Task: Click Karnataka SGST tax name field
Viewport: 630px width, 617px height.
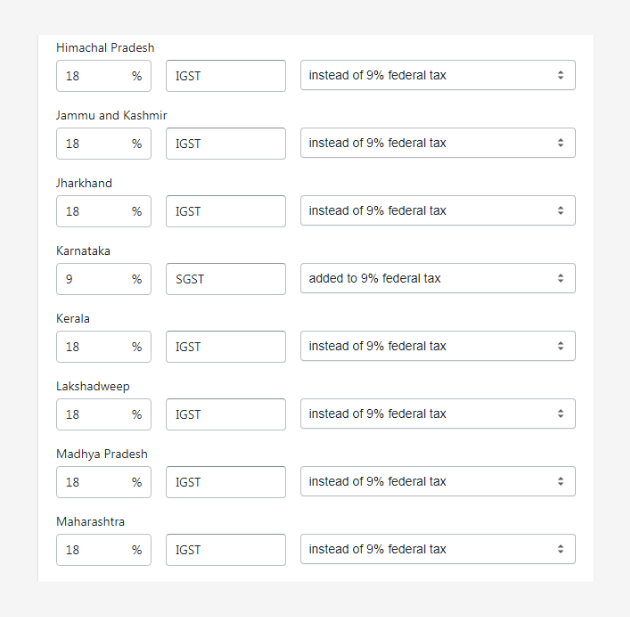Action: tap(226, 279)
